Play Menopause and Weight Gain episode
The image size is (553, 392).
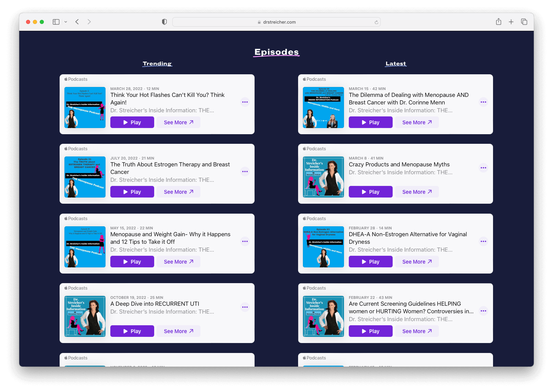click(x=132, y=262)
